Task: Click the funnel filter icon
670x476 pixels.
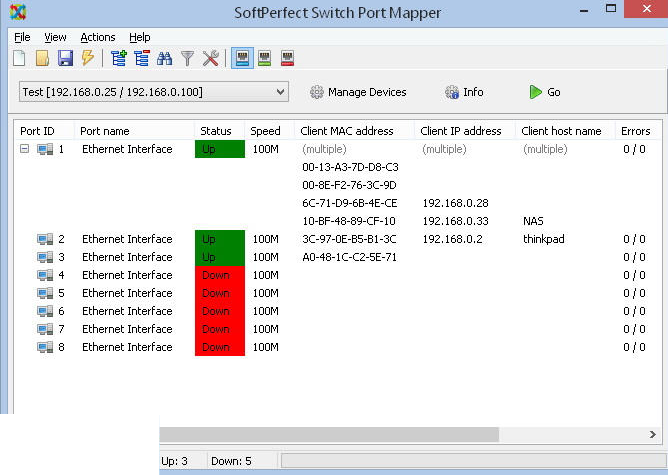Action: pos(188,59)
